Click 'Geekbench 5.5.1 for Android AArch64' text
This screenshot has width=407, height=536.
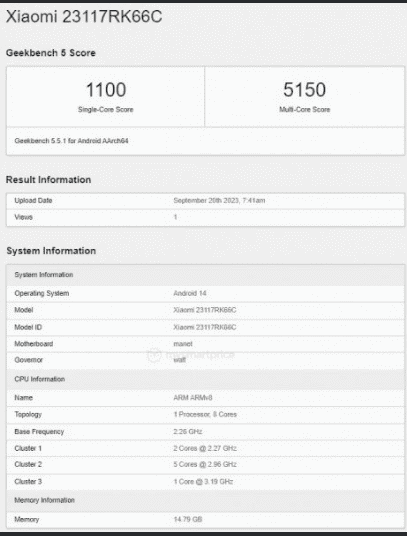71,141
